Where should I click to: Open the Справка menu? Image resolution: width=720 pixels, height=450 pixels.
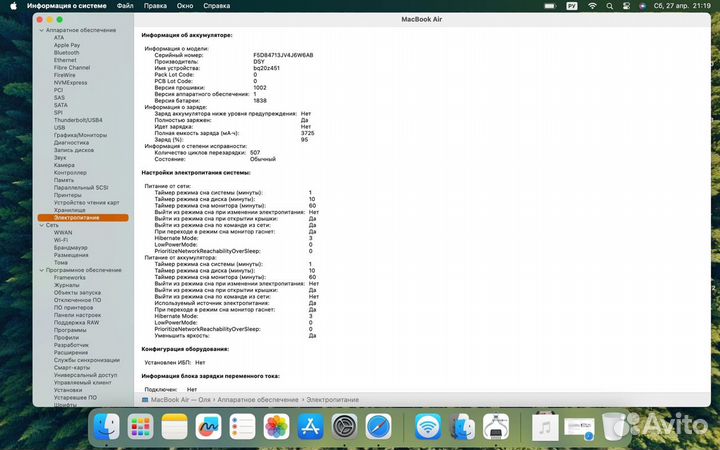tap(216, 6)
